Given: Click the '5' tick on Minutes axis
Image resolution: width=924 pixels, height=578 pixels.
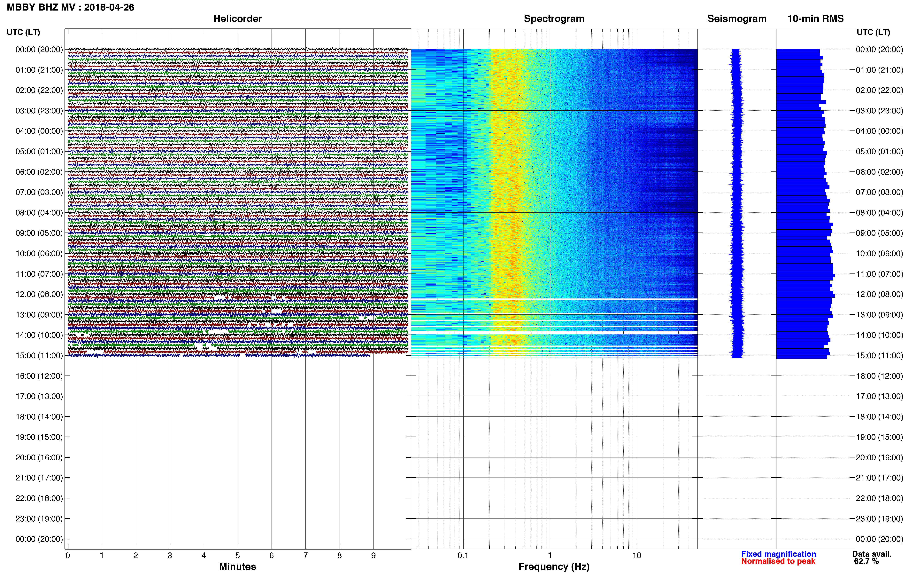Looking at the screenshot, I should tap(238, 555).
